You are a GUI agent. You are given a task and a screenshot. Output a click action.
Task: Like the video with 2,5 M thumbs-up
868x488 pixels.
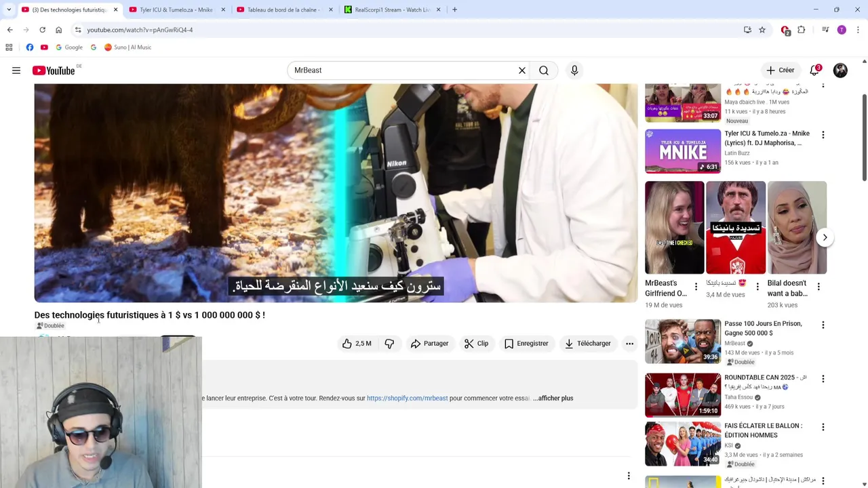click(357, 344)
